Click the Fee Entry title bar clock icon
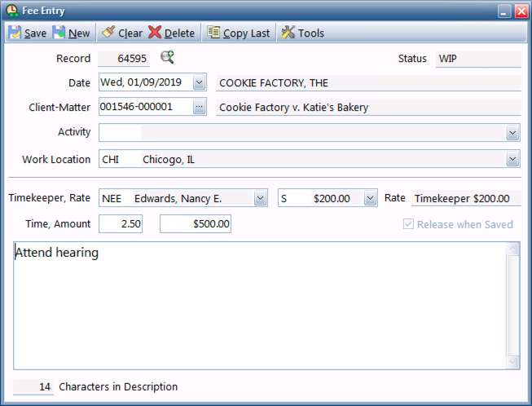This screenshot has width=532, height=406. [11, 11]
